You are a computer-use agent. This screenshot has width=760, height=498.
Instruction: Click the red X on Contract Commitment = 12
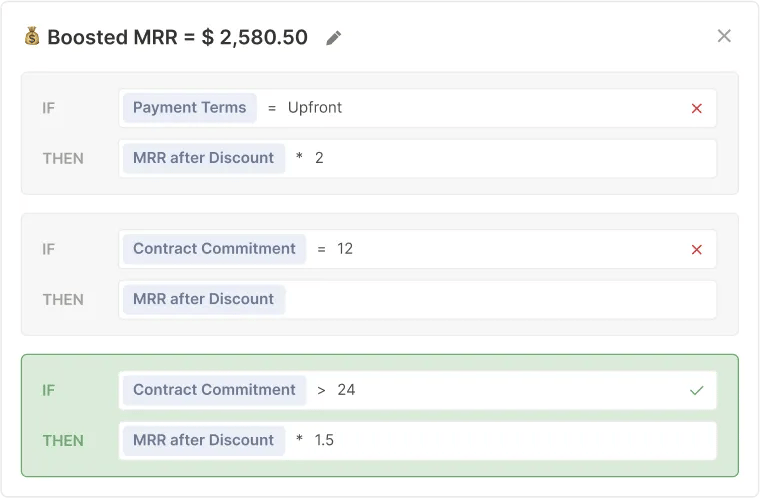pyautogui.click(x=697, y=250)
